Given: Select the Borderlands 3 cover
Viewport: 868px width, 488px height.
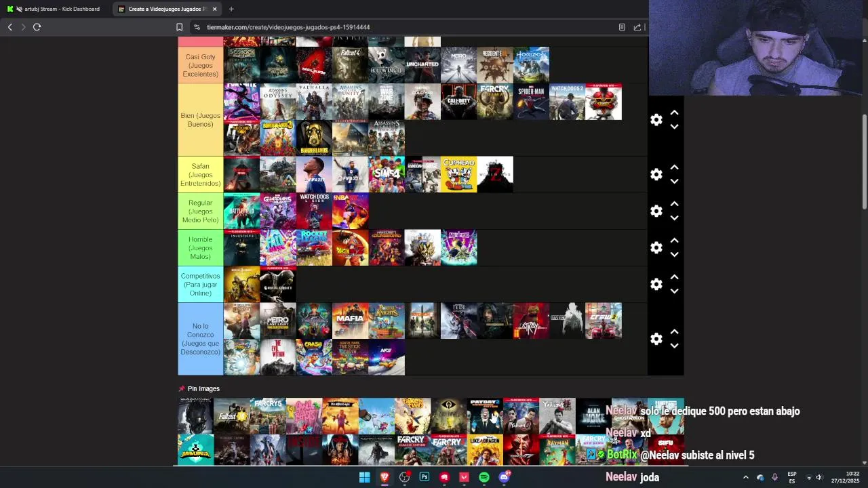Looking at the screenshot, I should click(x=278, y=138).
